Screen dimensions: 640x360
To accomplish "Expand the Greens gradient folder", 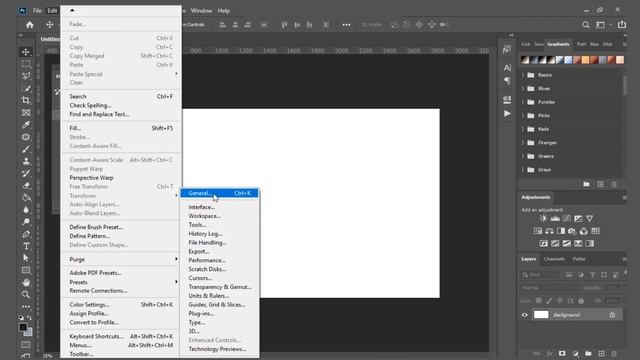I will tap(522, 156).
